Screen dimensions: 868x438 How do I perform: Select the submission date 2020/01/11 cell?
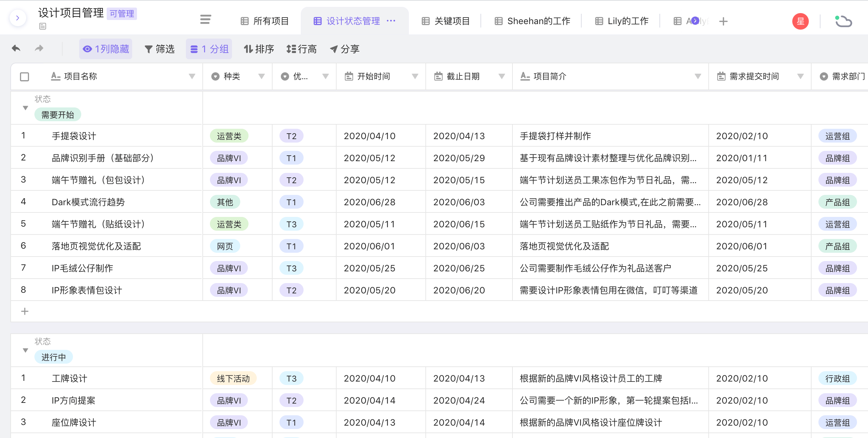tap(760, 158)
